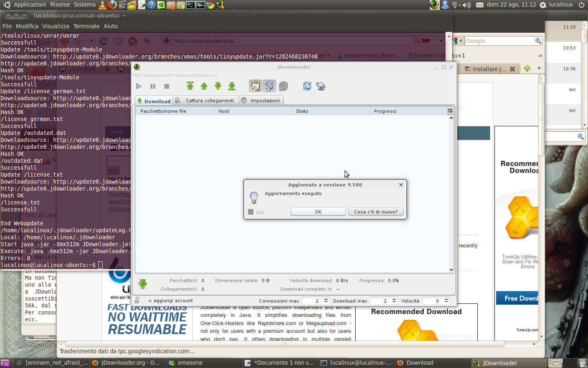The image size is (588, 368).
Task: Open the text editor notepad icon in panel
Action: coord(142,4)
